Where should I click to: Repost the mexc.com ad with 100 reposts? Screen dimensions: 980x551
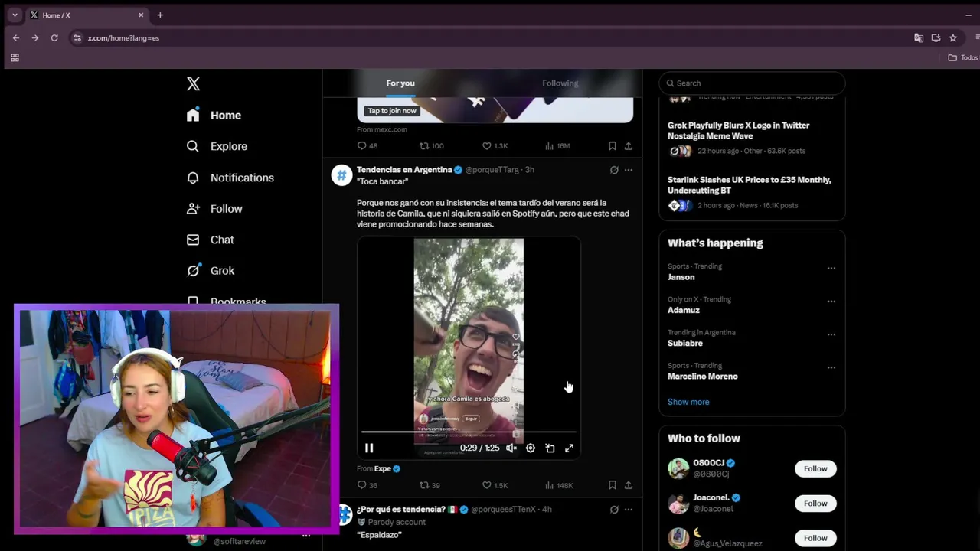431,145
